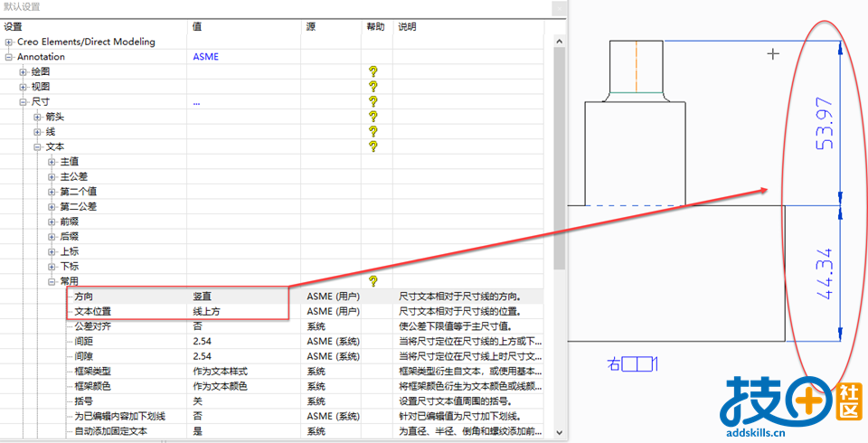Screen dimensions: 868x443
Task: Click help icon for 文本 row
Action: coord(373,146)
